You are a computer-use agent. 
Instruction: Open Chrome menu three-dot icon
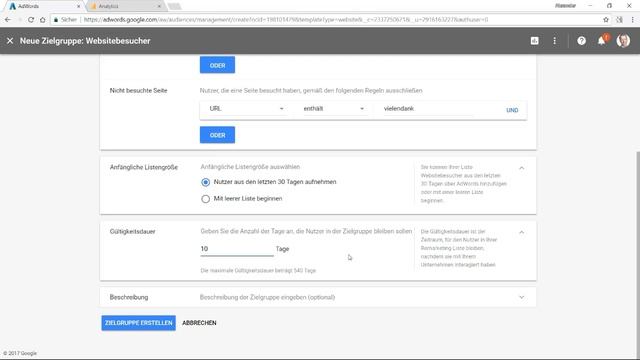tap(633, 20)
